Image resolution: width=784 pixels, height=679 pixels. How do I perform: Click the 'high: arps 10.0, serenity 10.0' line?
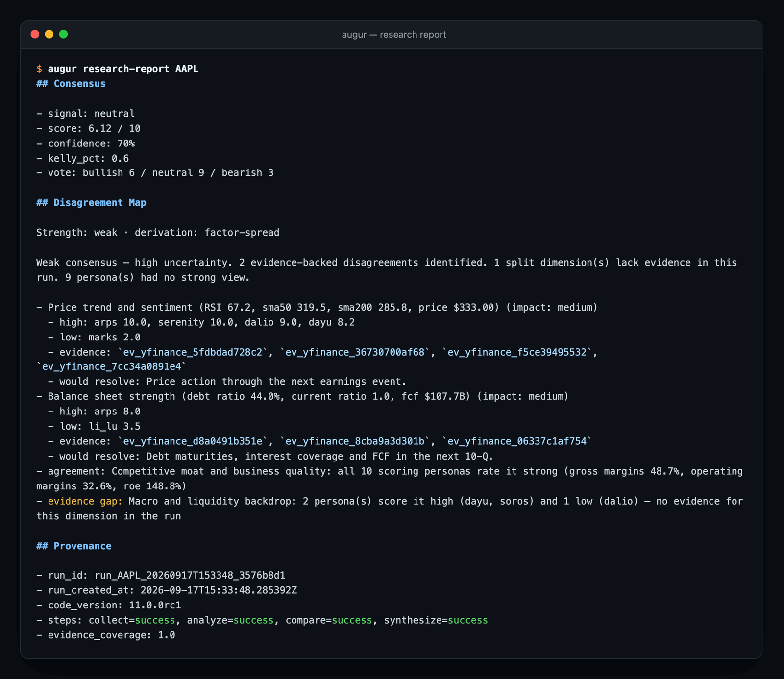point(201,322)
